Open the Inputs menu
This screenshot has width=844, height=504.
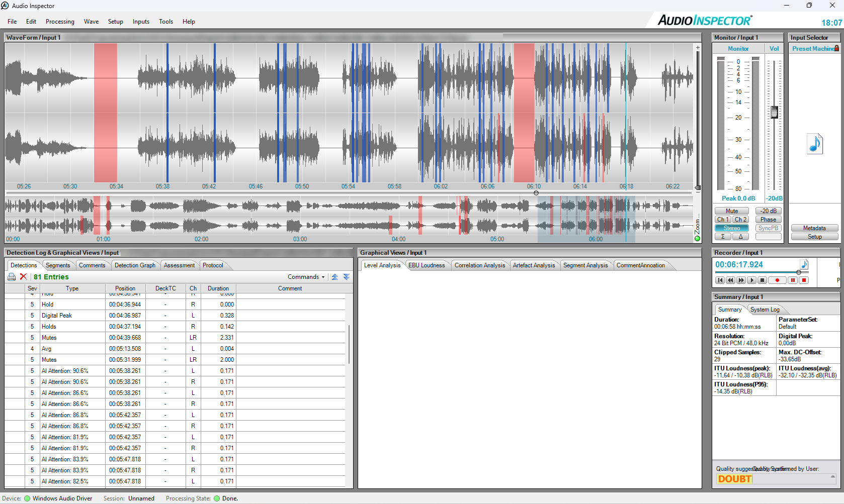click(141, 22)
